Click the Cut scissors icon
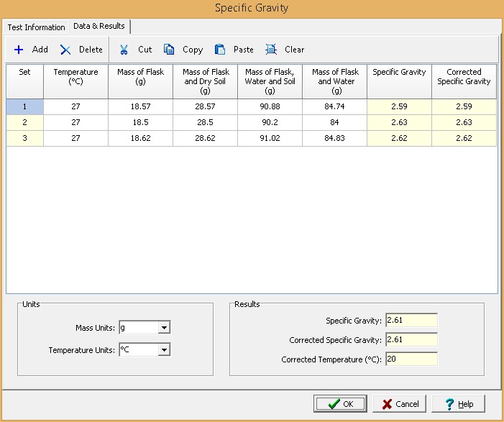Screen dimensions: 504x422 click(124, 50)
